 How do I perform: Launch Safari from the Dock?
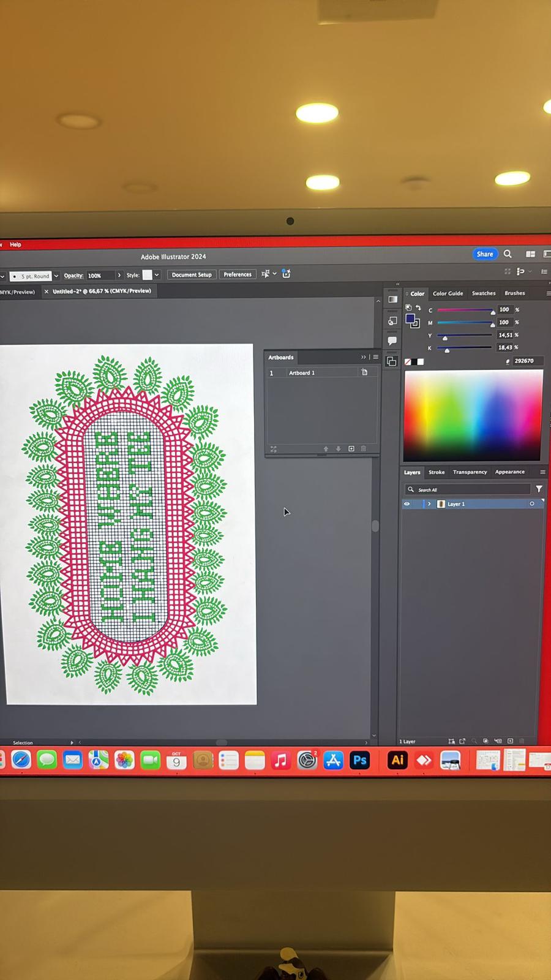21,760
